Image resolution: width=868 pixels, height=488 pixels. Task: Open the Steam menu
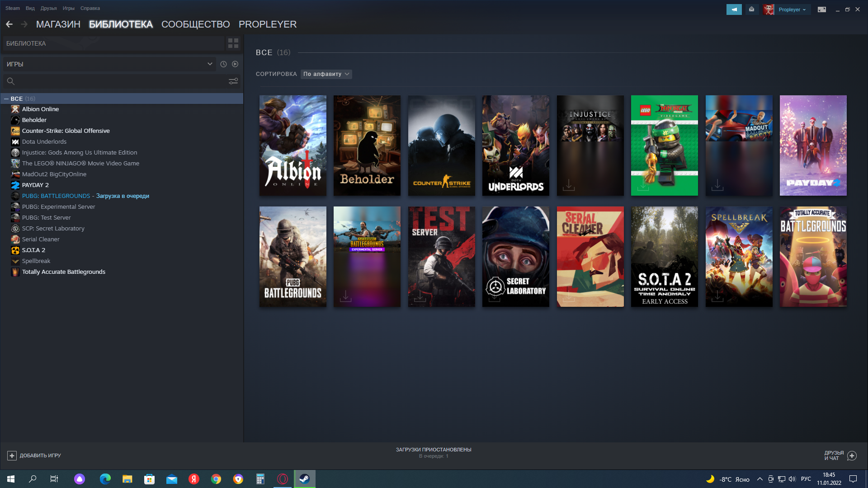[x=13, y=8]
